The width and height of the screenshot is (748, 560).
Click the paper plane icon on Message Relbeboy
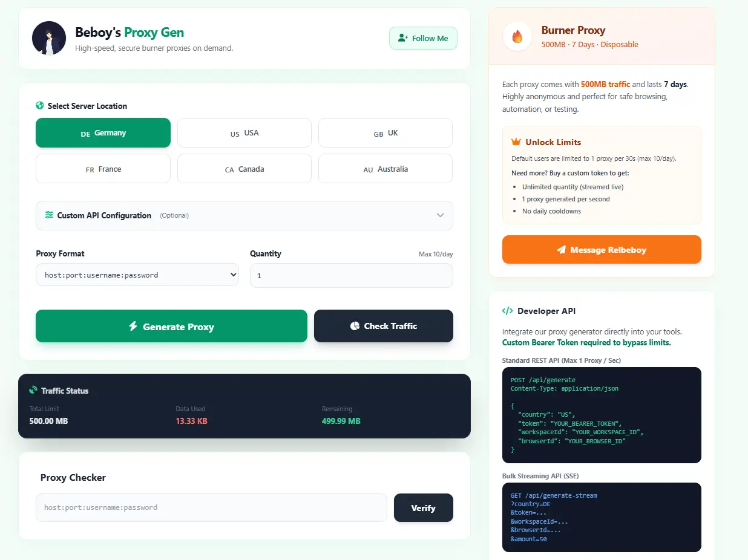coord(562,250)
